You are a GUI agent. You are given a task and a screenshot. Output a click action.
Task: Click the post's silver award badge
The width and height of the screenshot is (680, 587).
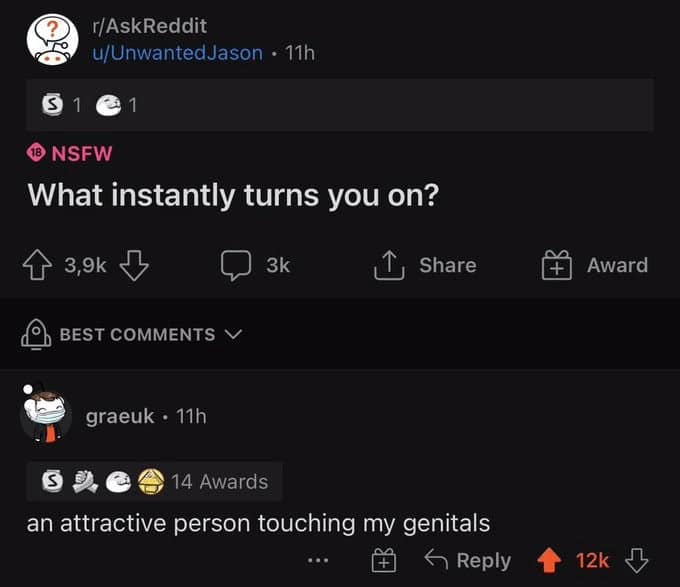tap(46, 106)
